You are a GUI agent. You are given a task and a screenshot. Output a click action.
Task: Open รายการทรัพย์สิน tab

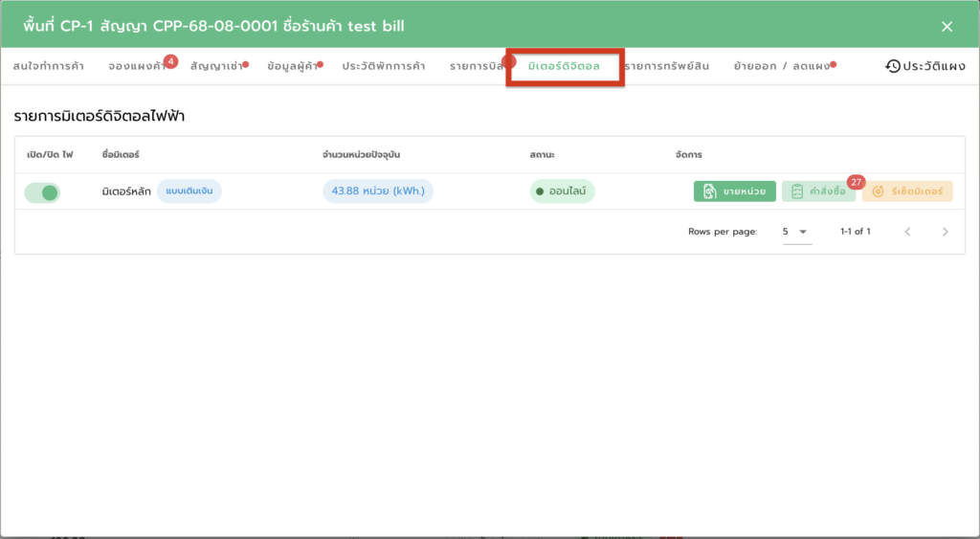click(667, 66)
